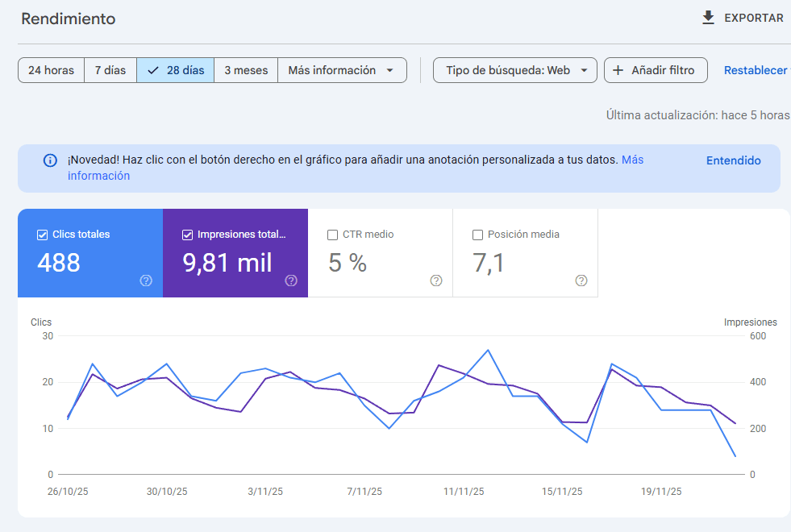791x532 pixels.
Task: Open the Tipo de búsqueda: Web dropdown
Action: (514, 70)
